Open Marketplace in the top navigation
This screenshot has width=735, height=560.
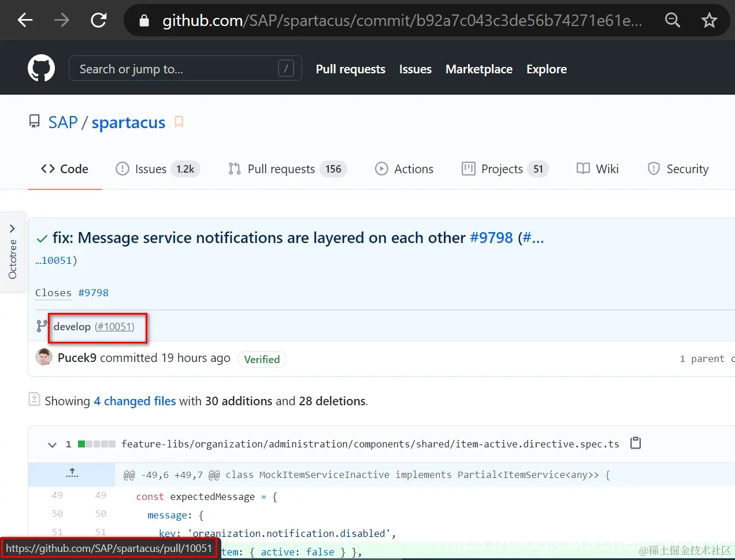[478, 69]
